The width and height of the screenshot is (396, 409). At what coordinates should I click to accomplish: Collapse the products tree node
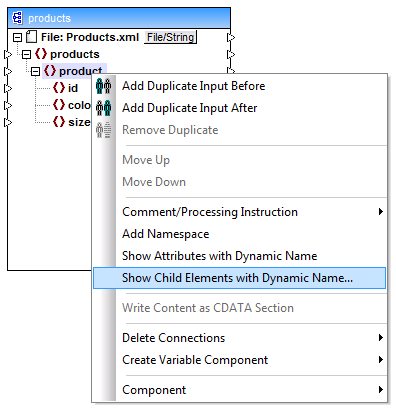click(x=26, y=54)
